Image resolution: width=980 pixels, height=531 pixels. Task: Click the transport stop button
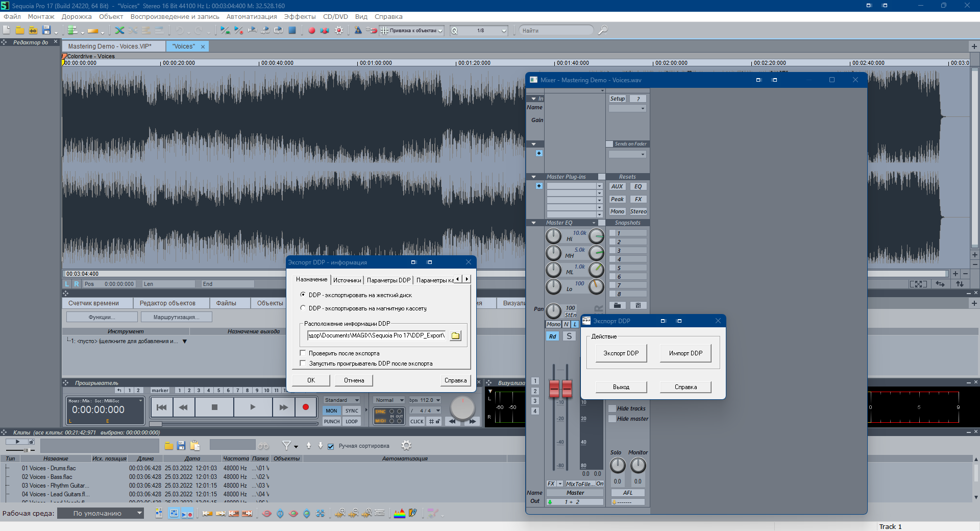point(214,407)
